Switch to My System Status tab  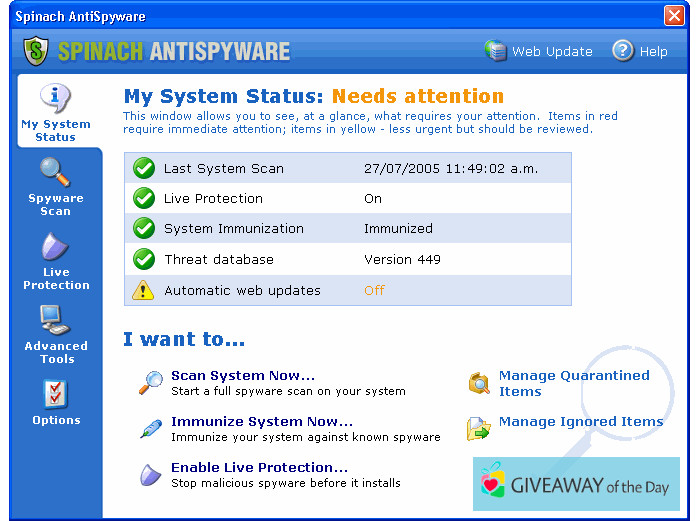point(55,112)
